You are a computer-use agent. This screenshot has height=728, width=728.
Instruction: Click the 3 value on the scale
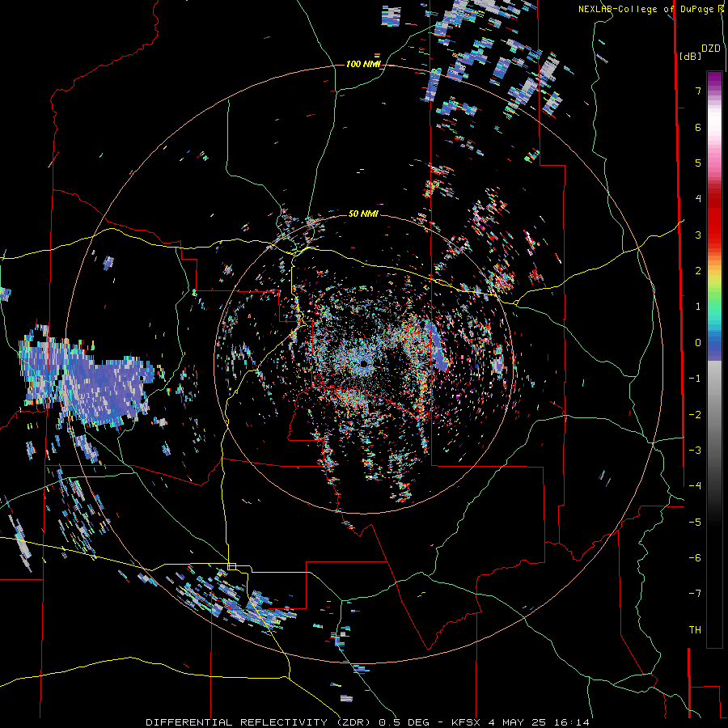[698, 235]
